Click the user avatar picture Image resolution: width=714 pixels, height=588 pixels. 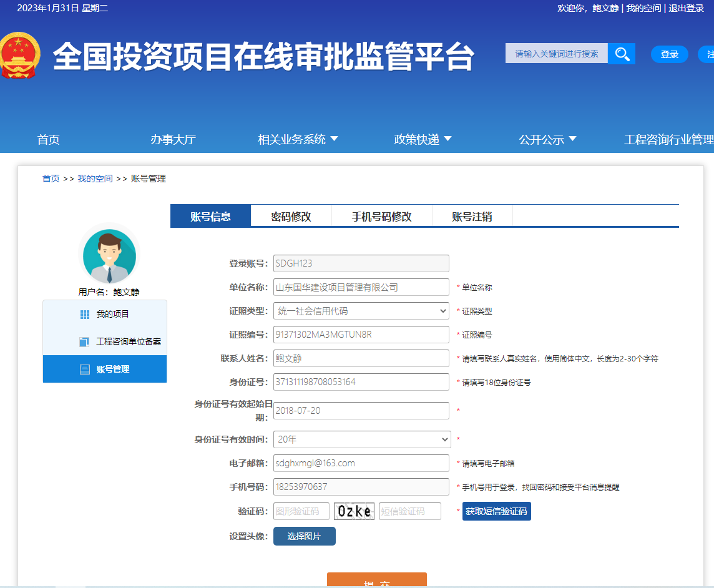tap(109, 256)
